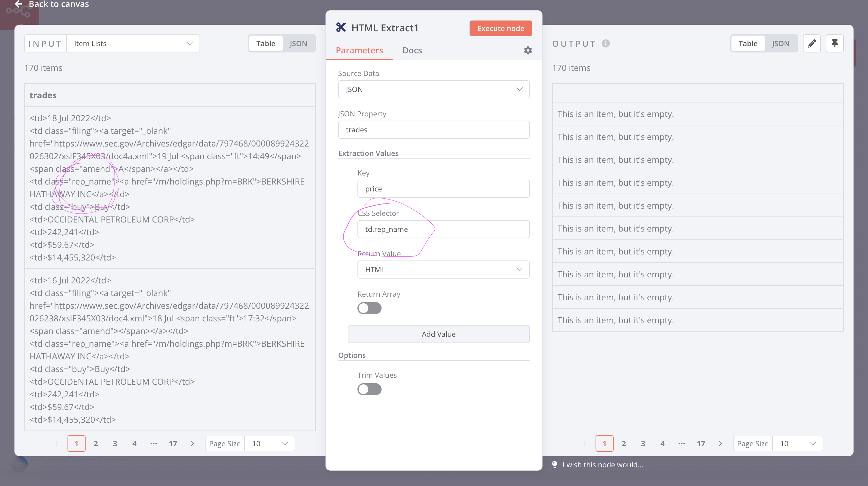The image size is (868, 486).
Task: Go to output page 4
Action: 662,443
